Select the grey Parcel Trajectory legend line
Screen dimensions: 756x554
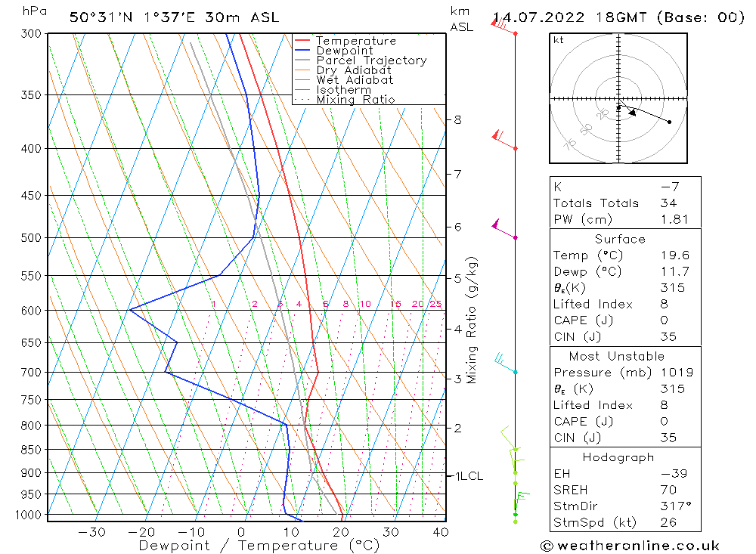click(x=302, y=60)
